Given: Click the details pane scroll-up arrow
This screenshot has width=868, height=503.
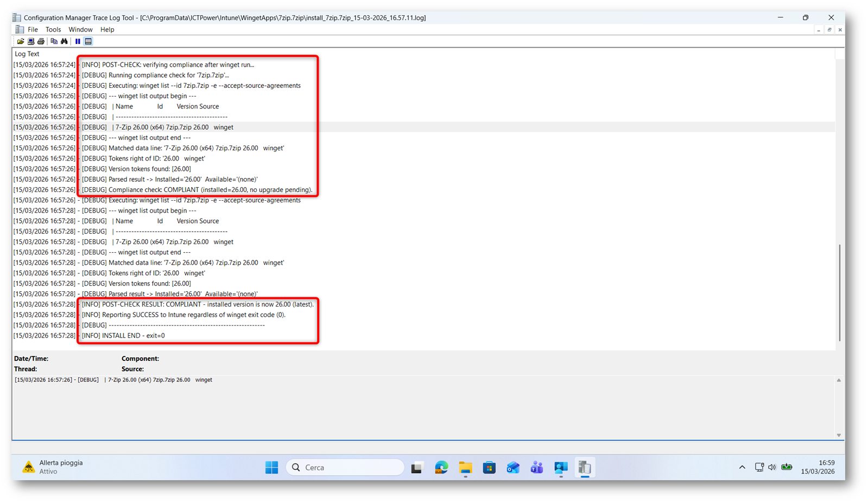Looking at the screenshot, I should tap(839, 380).
